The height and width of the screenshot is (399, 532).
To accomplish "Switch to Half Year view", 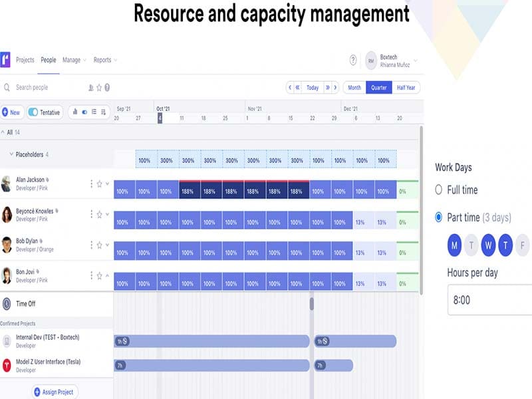I will [406, 88].
